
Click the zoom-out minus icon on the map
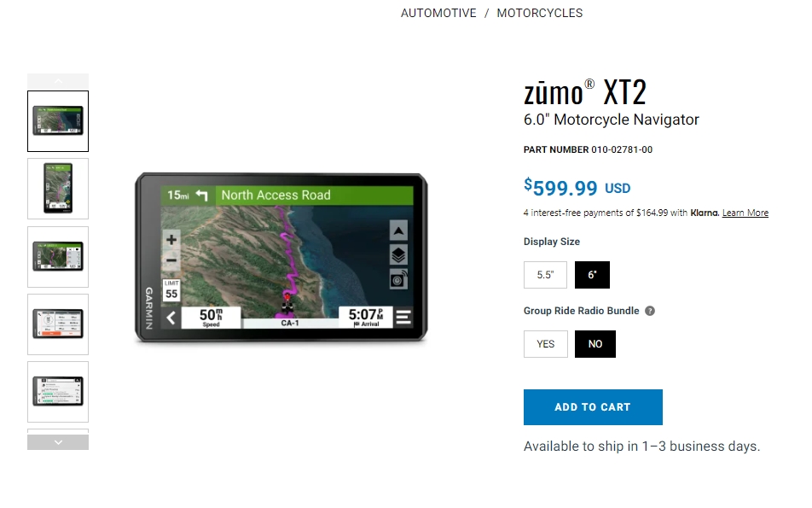point(171,260)
